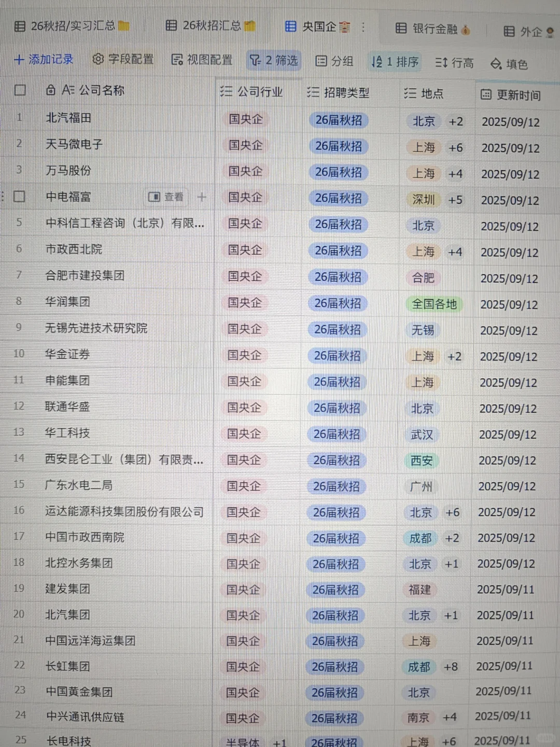The width and height of the screenshot is (560, 747).
Task: Click the update date for 北汽集团 row
Action: [x=505, y=615]
